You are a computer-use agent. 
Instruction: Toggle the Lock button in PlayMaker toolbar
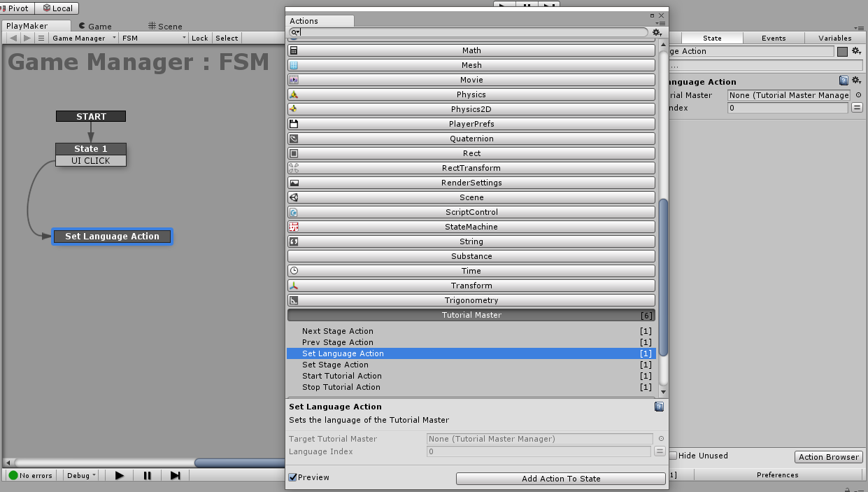(x=199, y=38)
